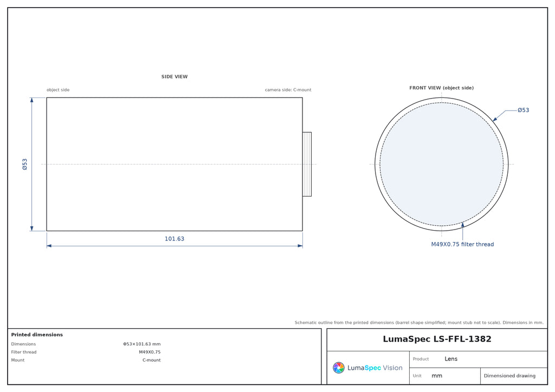Click the Φ53×101.63 mm dimensions value
555x392 pixels.
point(142,344)
